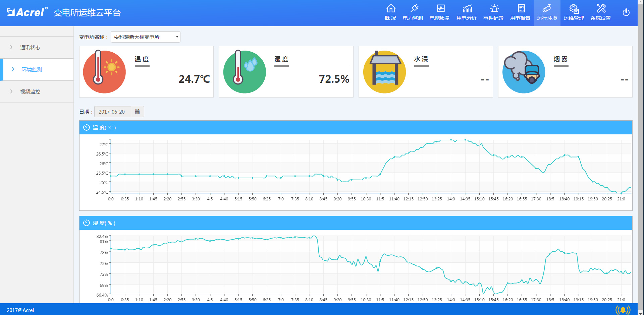Open 用电报告 report document icon

521,8
